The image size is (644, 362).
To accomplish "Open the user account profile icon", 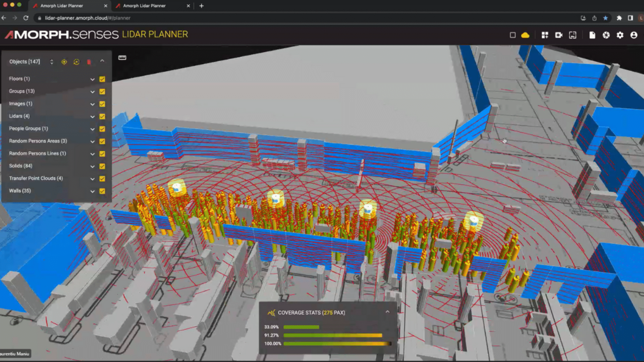I will point(634,35).
